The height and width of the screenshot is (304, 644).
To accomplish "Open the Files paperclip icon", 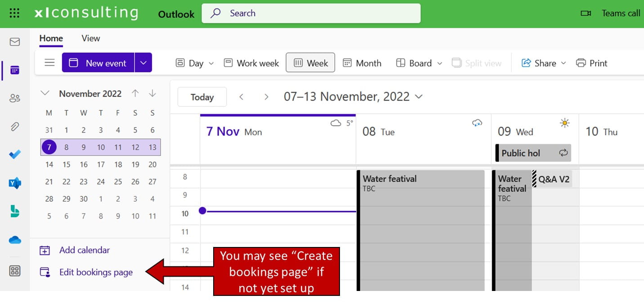I will tap(15, 127).
